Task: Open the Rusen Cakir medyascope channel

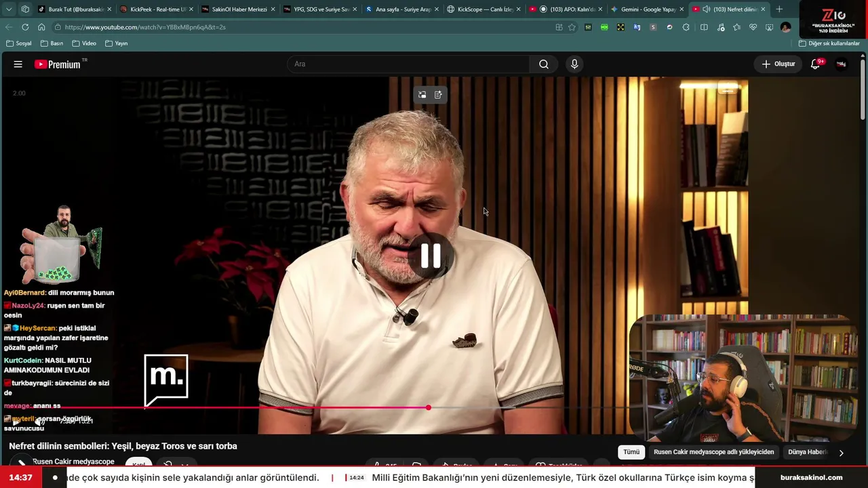Action: pyautogui.click(x=73, y=462)
